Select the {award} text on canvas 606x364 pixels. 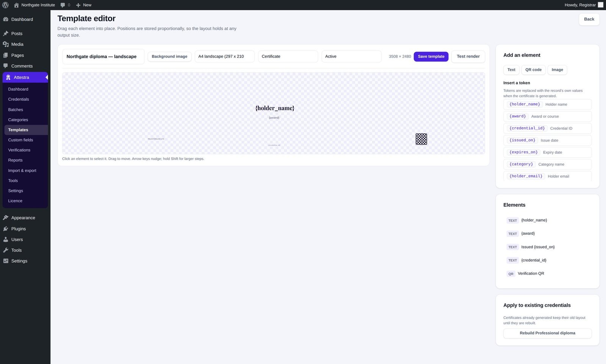tap(274, 118)
